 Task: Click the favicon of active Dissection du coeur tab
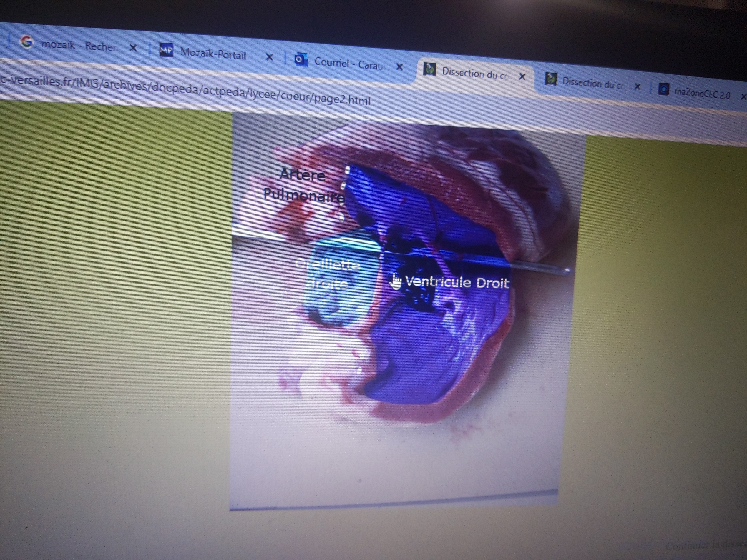pos(430,69)
